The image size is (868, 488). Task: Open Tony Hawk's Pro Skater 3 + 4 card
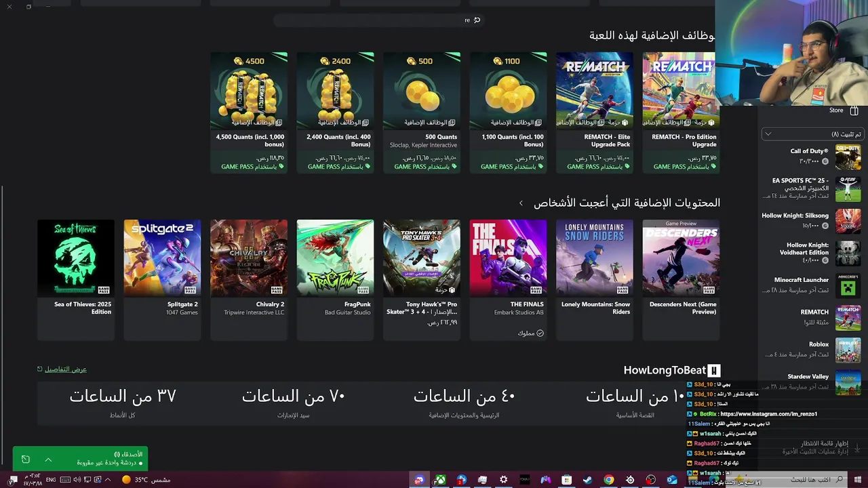422,279
